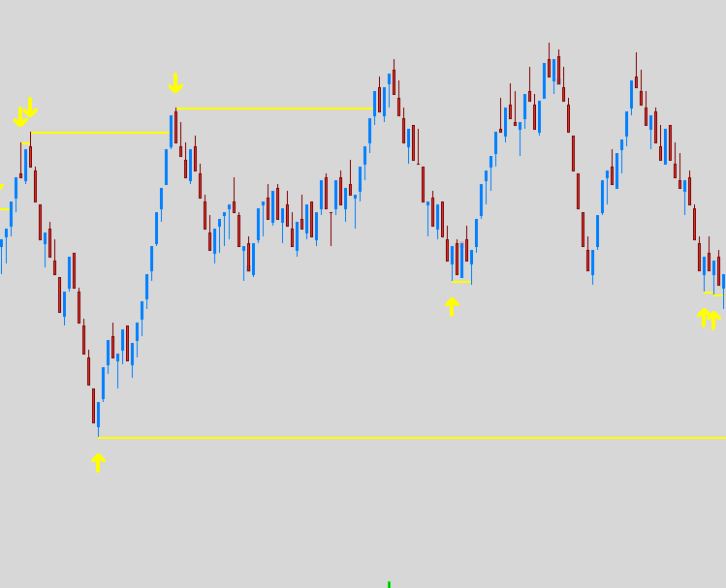Click the red candle beneath the single yellow down arrow
This screenshot has width=726, height=588.
175,128
